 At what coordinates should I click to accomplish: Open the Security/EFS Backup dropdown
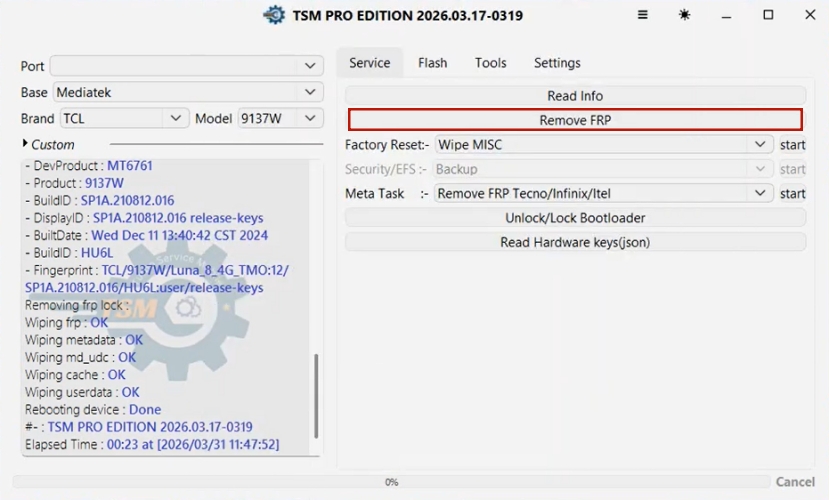604,169
